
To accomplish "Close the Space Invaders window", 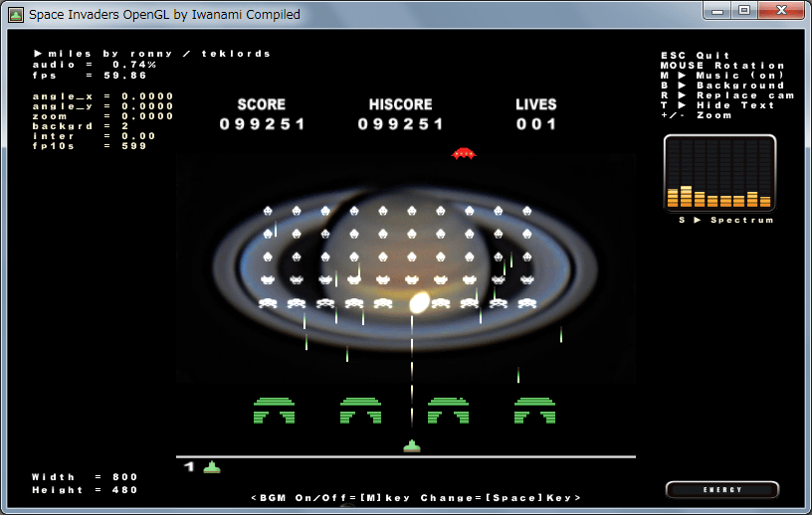I will point(781,11).
